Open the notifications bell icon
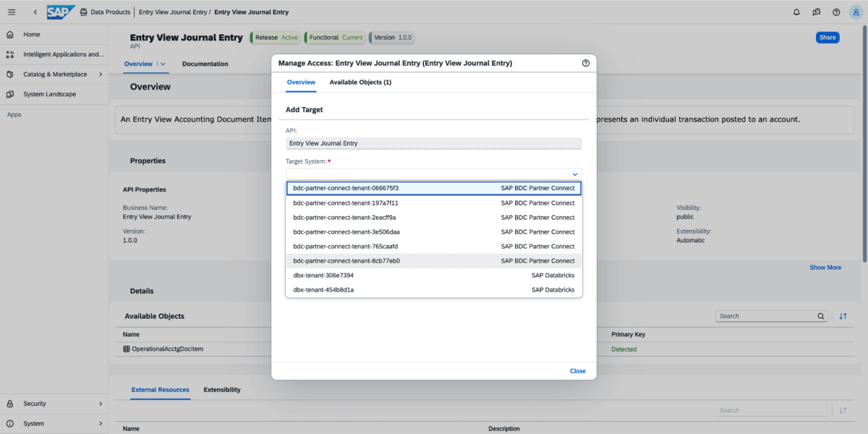The height and width of the screenshot is (434, 868). 796,12
